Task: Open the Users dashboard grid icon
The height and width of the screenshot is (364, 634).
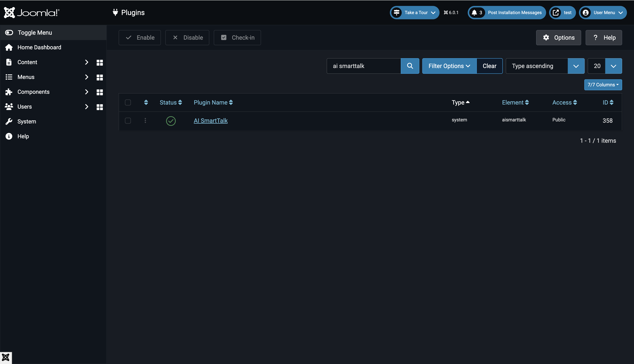Action: pyautogui.click(x=100, y=107)
